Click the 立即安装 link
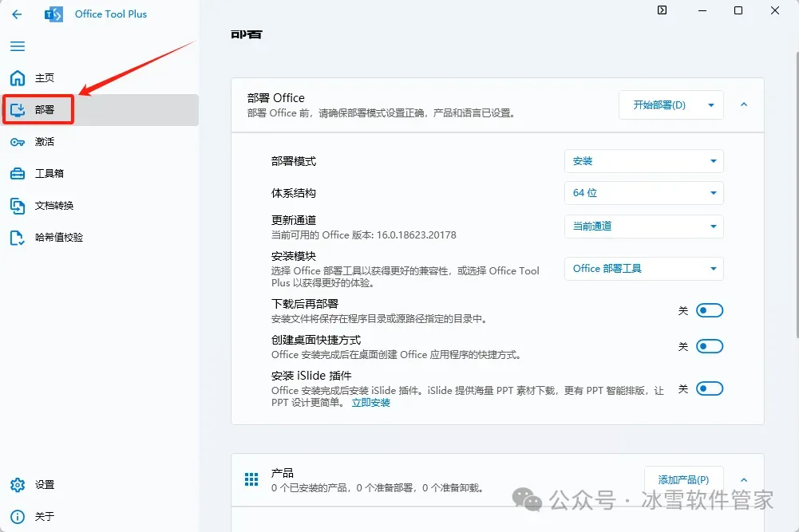The height and width of the screenshot is (532, 799). point(371,403)
